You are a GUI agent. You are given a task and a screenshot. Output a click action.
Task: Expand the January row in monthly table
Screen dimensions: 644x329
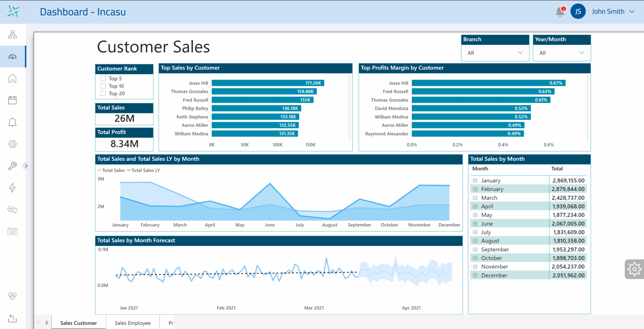coord(475,180)
